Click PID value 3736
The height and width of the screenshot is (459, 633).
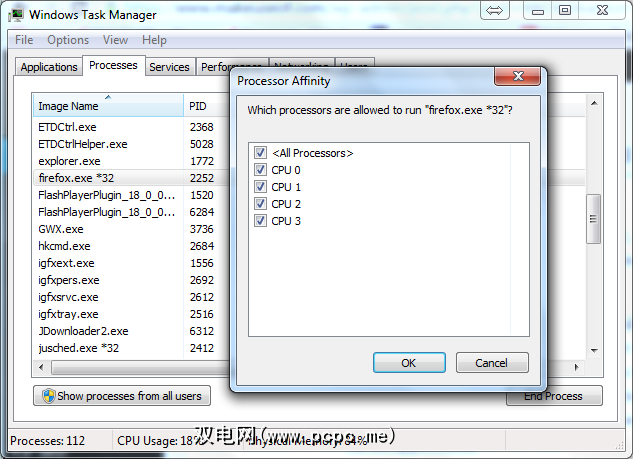(x=201, y=229)
